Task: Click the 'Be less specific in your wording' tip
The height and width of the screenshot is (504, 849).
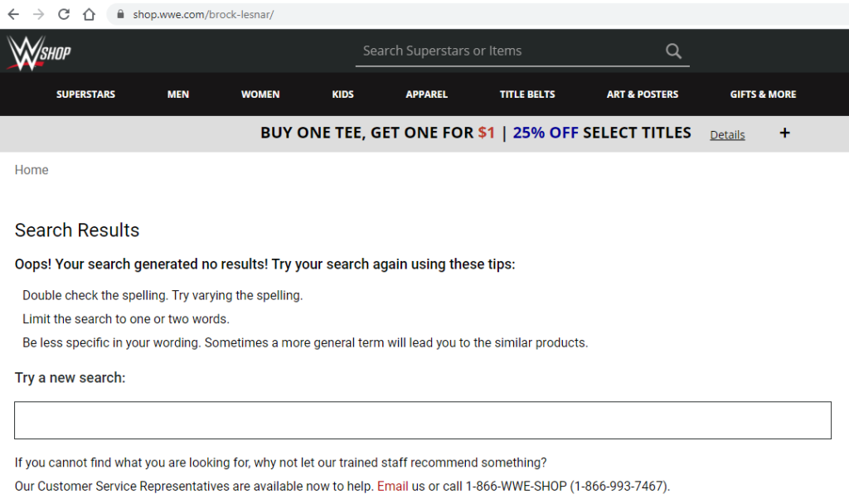Action: pos(305,342)
